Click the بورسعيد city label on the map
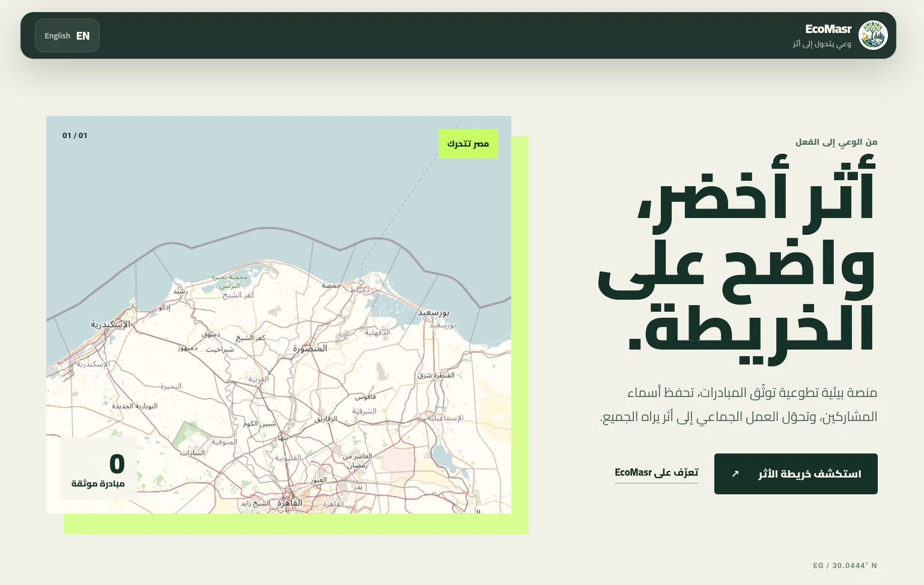924x585 pixels. pyautogui.click(x=433, y=312)
